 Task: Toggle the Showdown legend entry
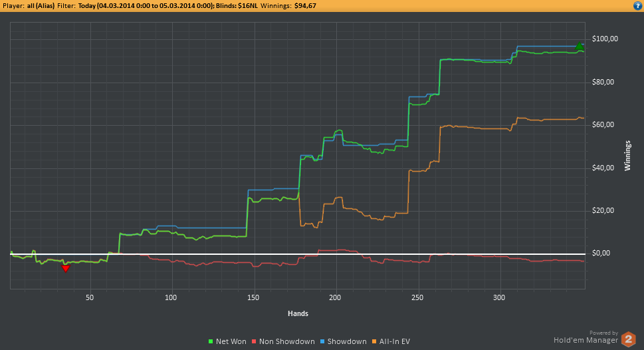point(346,341)
